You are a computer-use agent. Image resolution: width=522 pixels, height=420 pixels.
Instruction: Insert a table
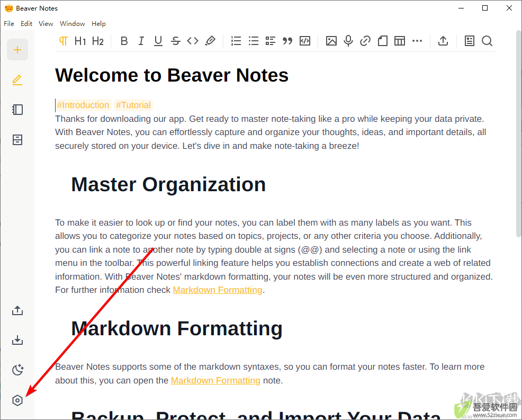coord(400,41)
